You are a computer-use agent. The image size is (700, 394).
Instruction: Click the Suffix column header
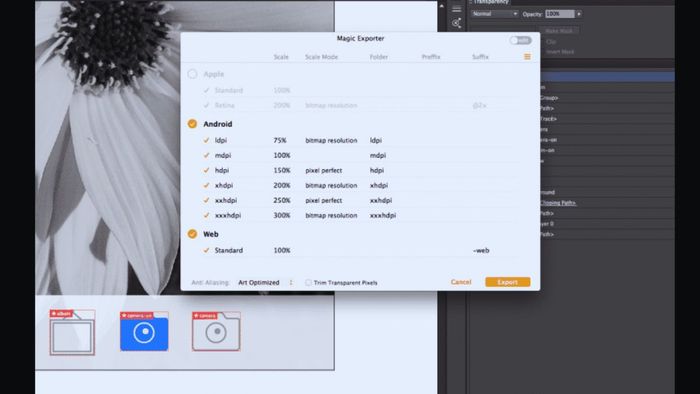tap(480, 57)
